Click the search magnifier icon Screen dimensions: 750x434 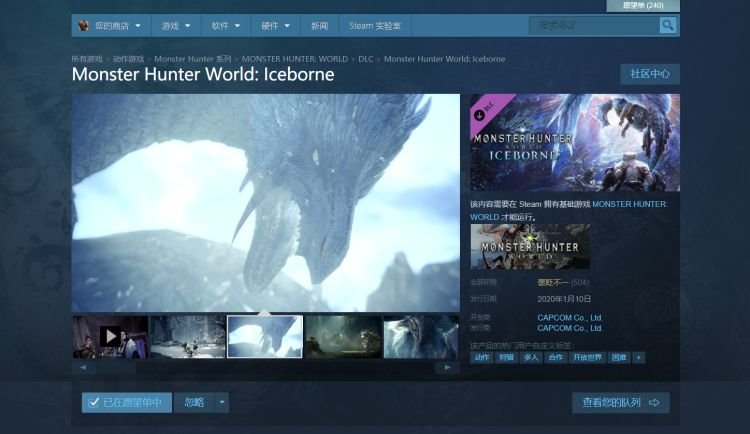point(667,25)
